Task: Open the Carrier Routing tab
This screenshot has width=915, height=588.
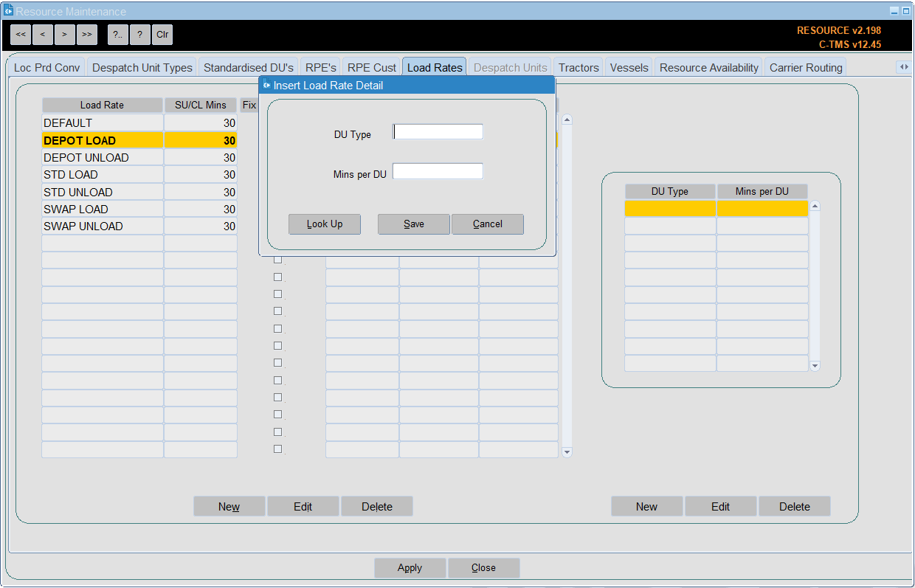Action: point(806,67)
